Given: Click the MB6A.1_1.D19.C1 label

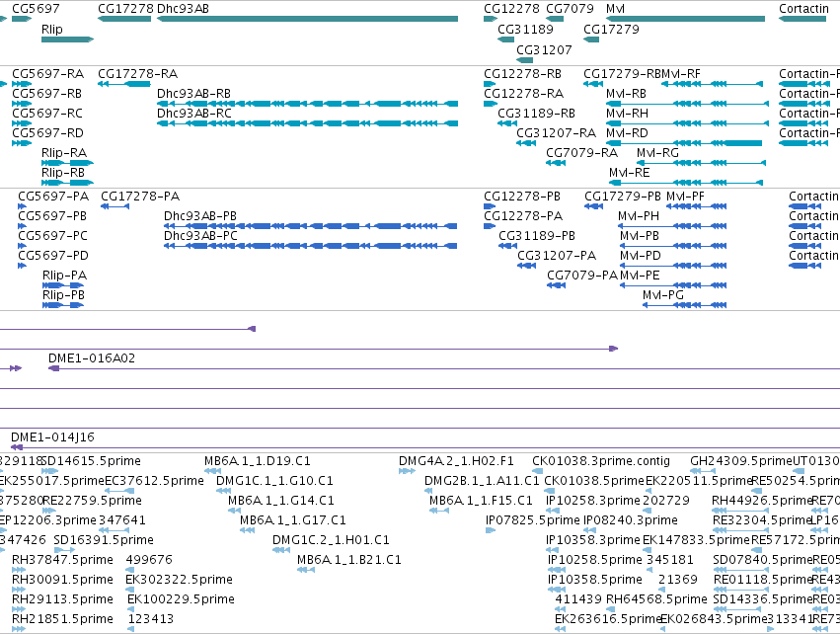Looking at the screenshot, I should [x=258, y=461].
